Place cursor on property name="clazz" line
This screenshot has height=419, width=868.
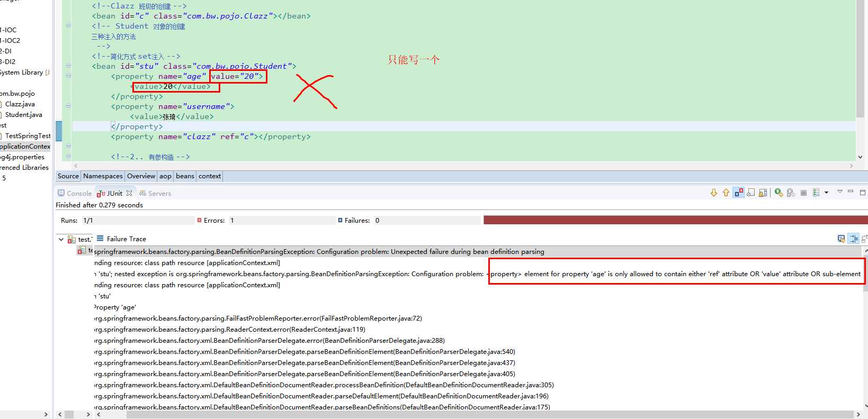[211, 136]
